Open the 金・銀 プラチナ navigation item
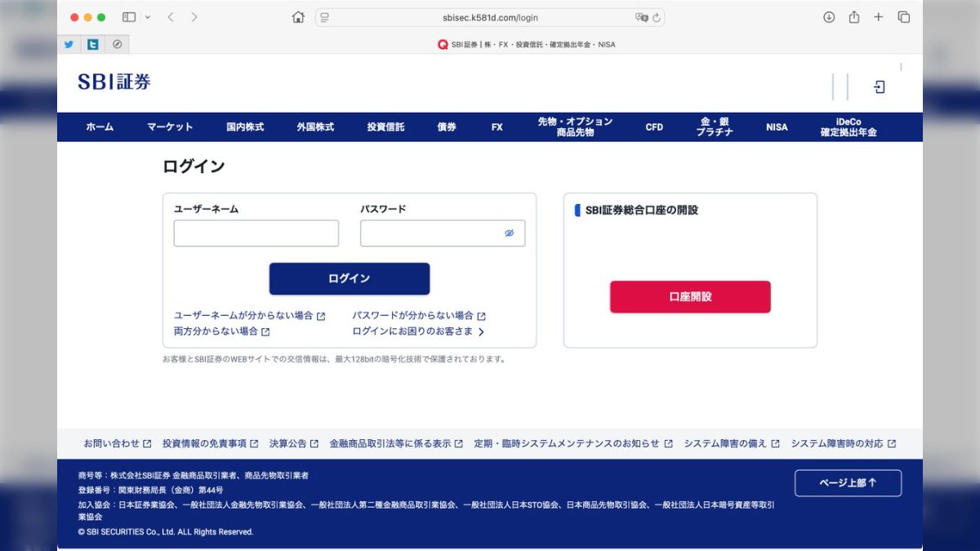Image resolution: width=980 pixels, height=551 pixels. pyautogui.click(x=715, y=127)
